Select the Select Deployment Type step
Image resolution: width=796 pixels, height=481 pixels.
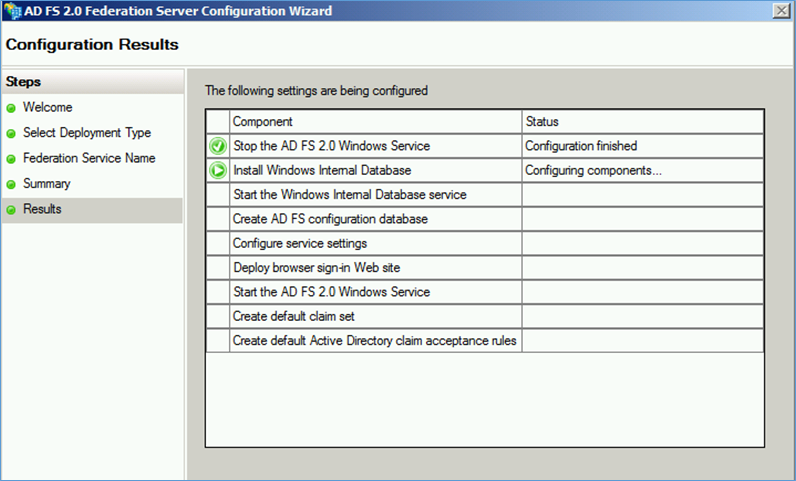pyautogui.click(x=87, y=133)
